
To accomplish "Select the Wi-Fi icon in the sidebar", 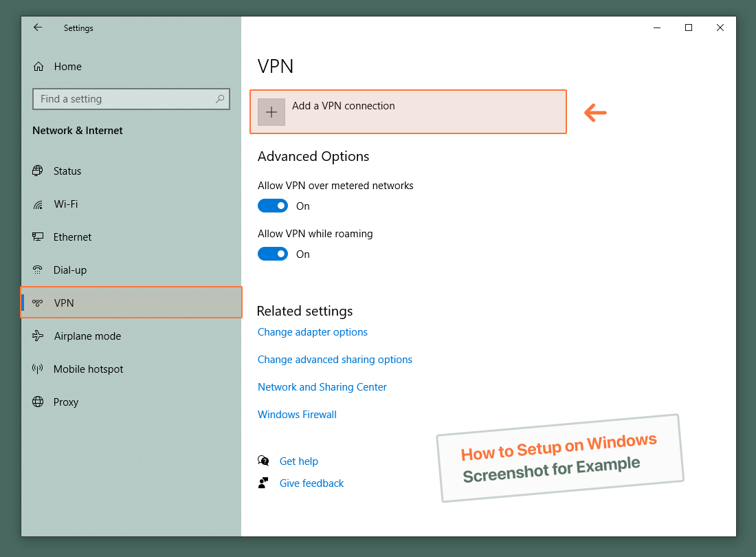I will tap(38, 204).
